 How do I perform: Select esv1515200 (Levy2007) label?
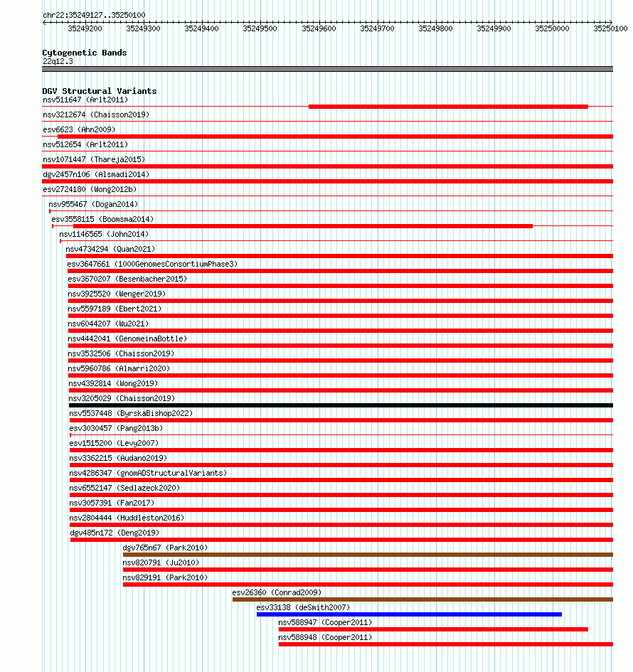pyautogui.click(x=114, y=444)
